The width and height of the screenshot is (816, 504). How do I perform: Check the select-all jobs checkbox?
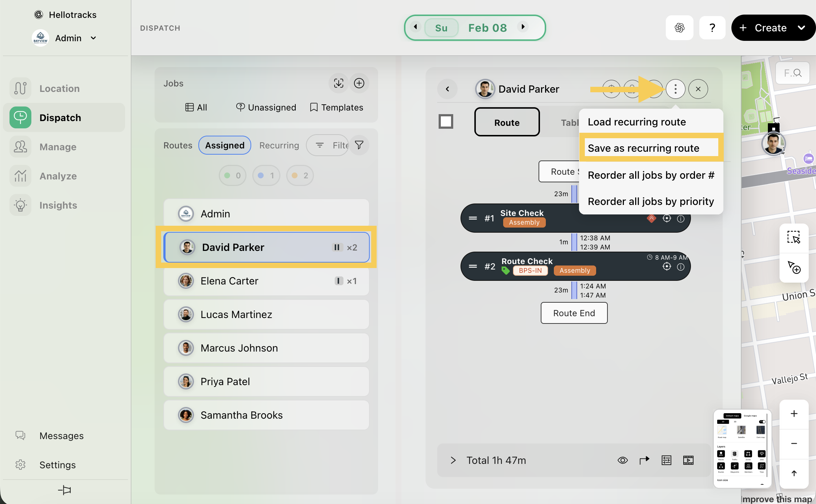click(446, 121)
